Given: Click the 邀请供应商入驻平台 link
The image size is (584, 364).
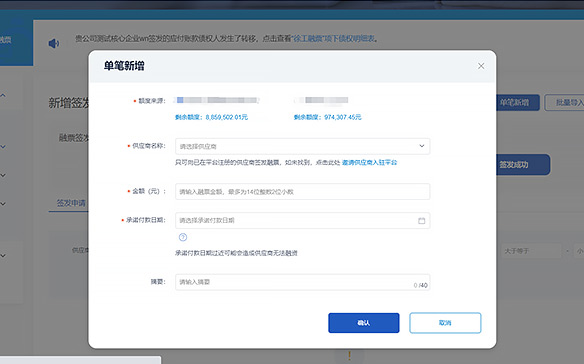Looking at the screenshot, I should click(x=369, y=162).
